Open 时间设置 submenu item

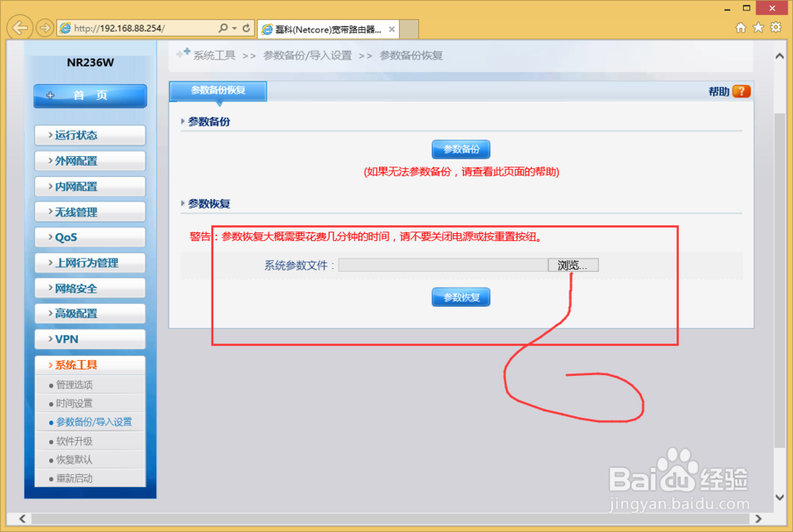[x=75, y=404]
